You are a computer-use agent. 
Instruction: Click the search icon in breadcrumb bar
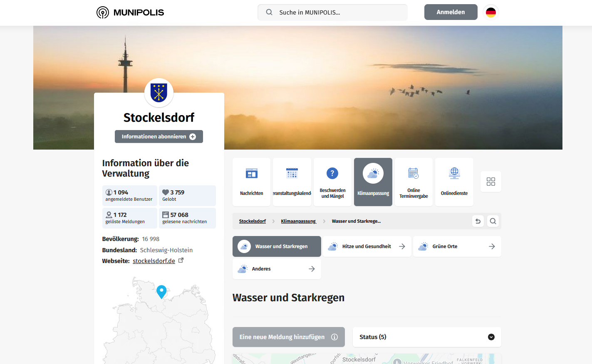[493, 221]
